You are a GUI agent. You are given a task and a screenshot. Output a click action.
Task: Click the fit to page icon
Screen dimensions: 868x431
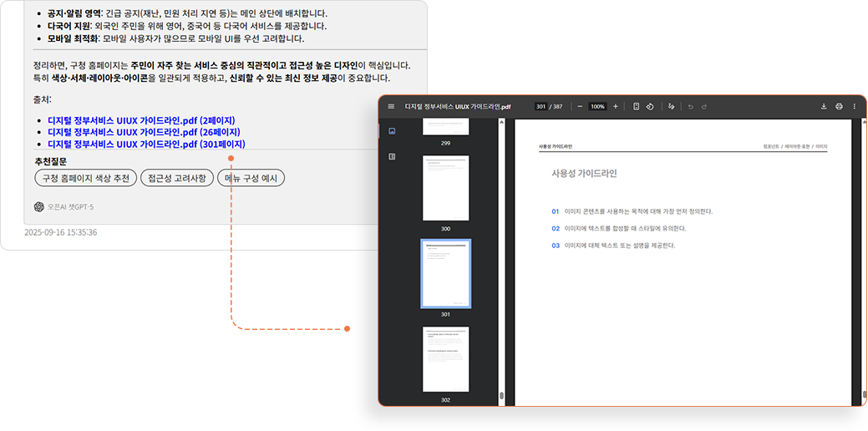tap(636, 107)
